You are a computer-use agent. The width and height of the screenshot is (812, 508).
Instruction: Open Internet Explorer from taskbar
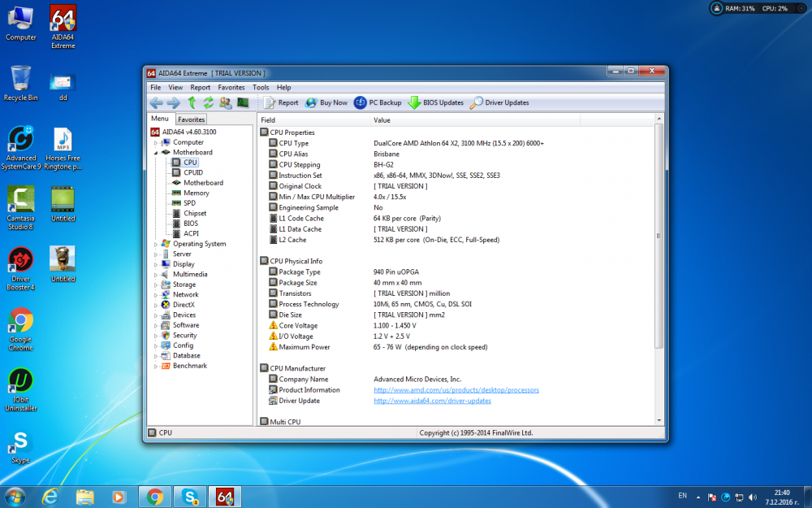pyautogui.click(x=50, y=497)
